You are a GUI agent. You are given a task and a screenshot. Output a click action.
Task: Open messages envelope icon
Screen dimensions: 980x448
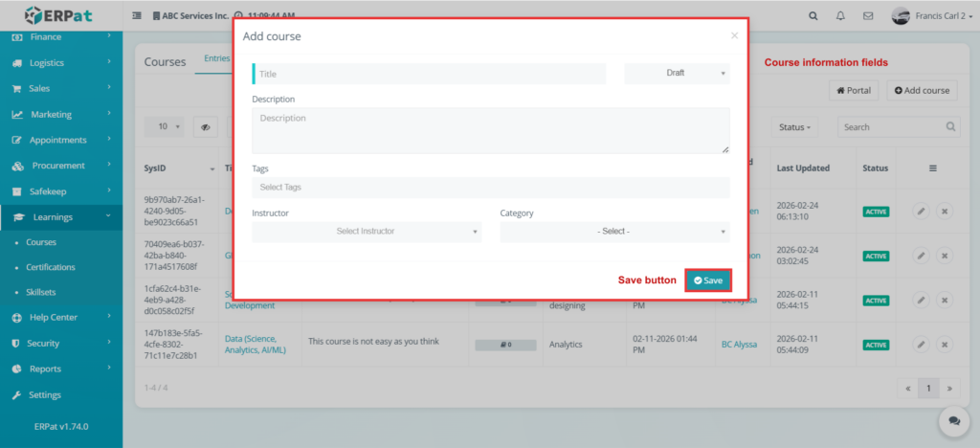868,16
